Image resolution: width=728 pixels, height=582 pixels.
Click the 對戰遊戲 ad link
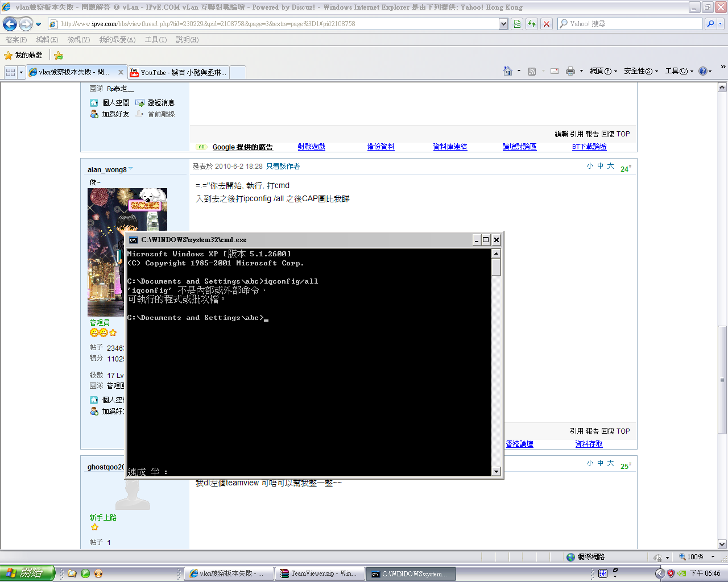tap(311, 147)
